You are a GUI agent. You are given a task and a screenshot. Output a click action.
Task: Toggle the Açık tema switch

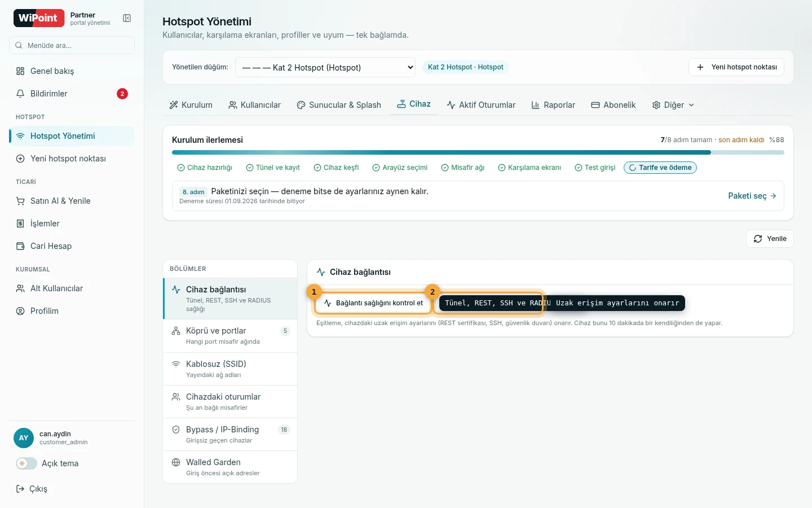pyautogui.click(x=27, y=463)
